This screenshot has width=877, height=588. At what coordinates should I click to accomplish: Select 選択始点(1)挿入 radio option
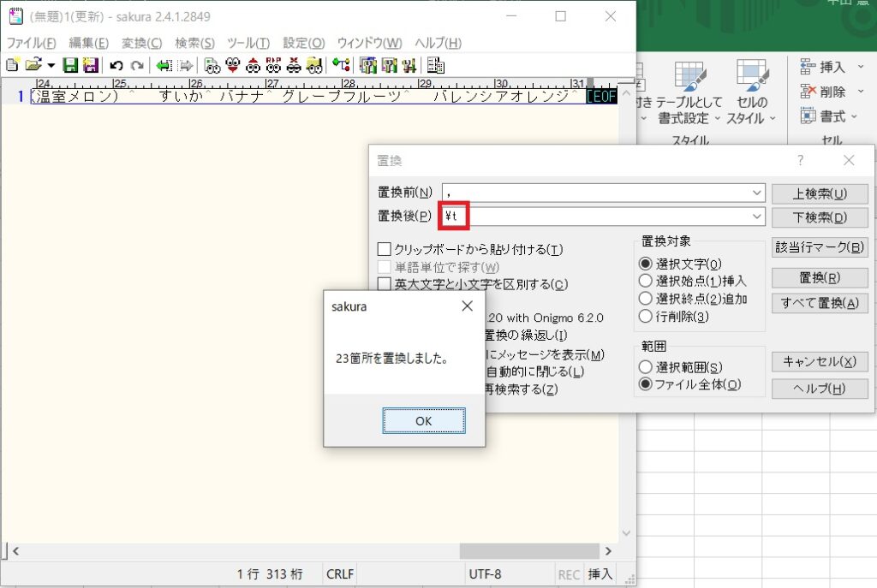tap(646, 281)
